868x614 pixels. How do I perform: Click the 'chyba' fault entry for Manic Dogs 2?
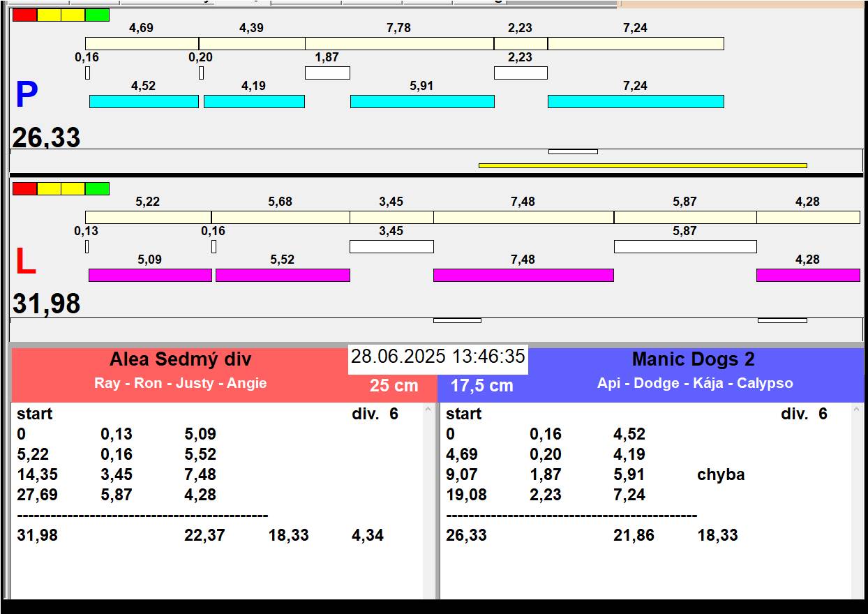tap(721, 474)
